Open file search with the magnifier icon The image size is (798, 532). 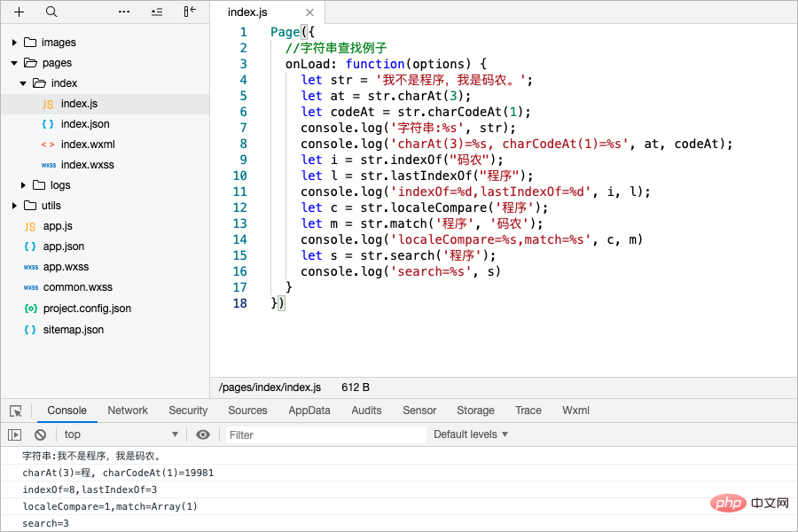[x=51, y=12]
